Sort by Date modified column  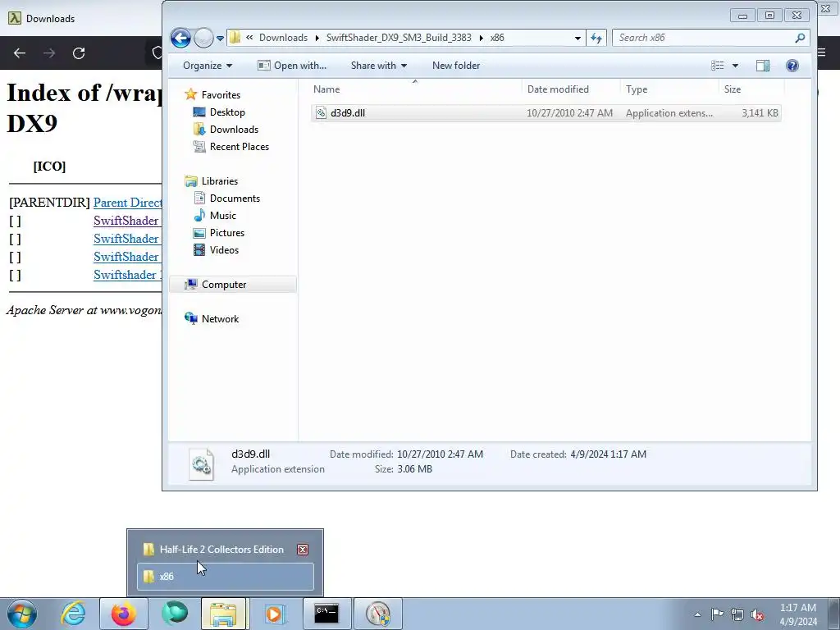[x=571, y=89]
